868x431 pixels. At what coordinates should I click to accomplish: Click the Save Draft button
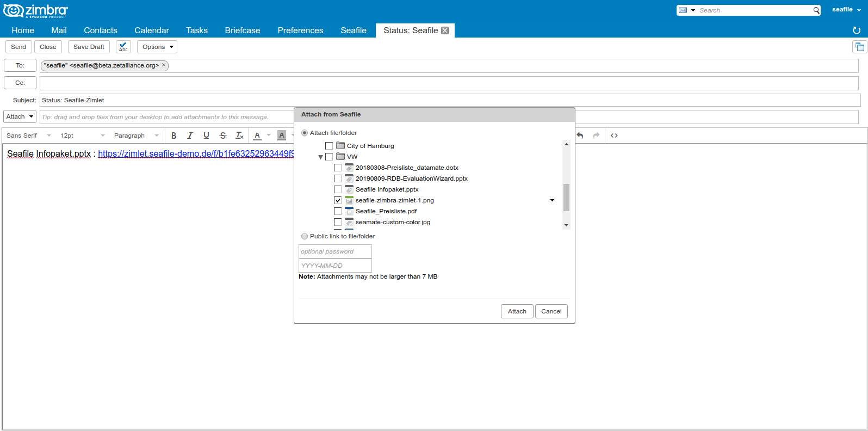point(89,47)
